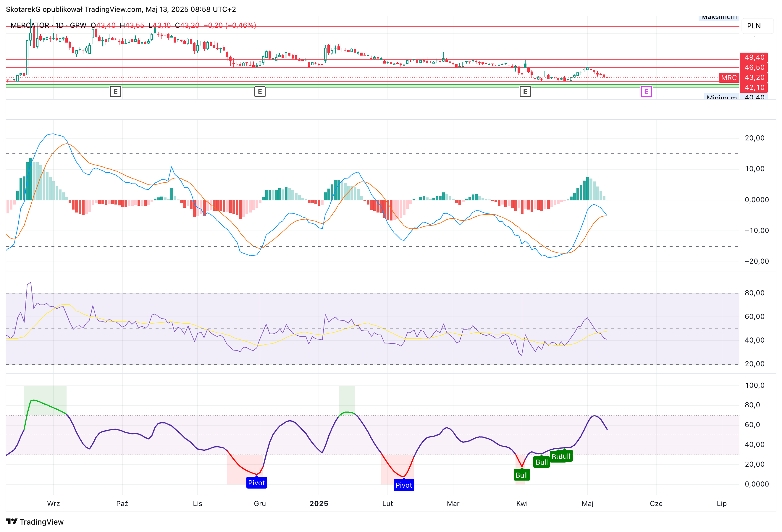
Task: Open the E earnings marker above Kwi
Action: [525, 91]
